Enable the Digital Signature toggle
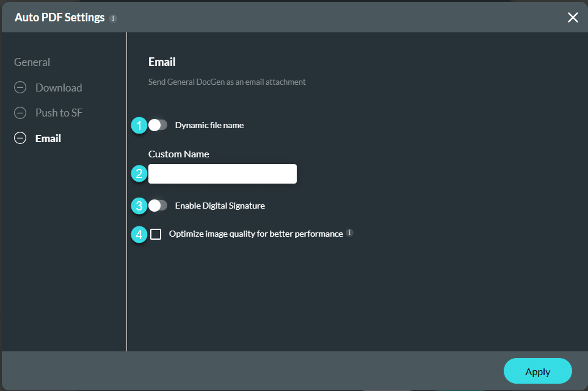 [x=159, y=205]
